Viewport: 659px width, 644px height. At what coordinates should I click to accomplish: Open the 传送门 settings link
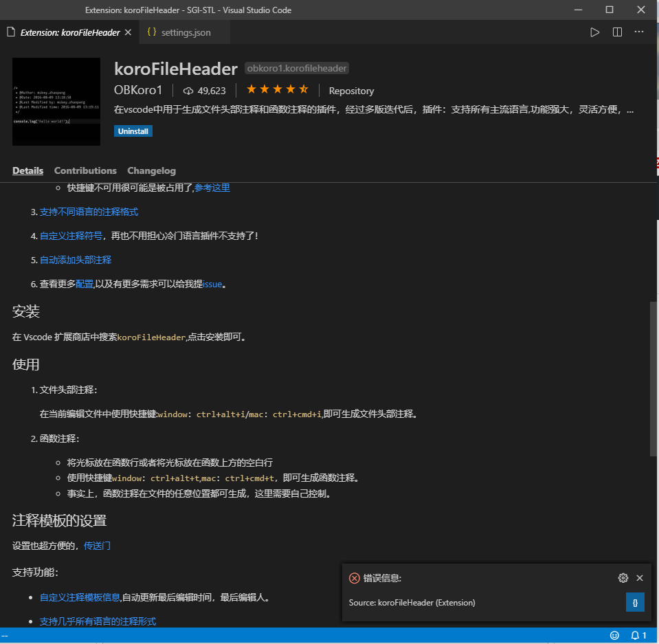tap(97, 545)
